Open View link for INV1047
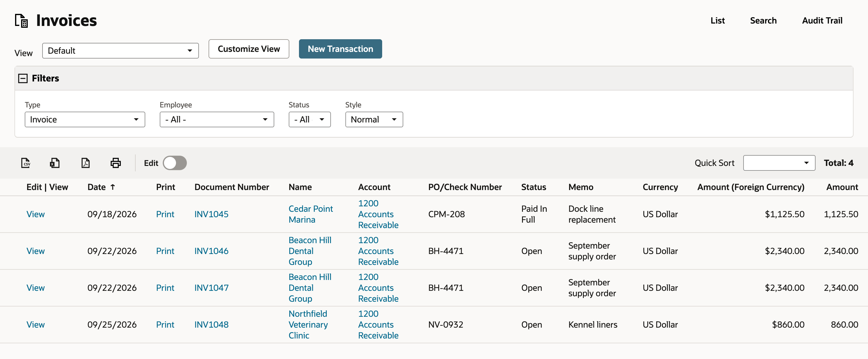This screenshot has width=868, height=359. tap(36, 288)
